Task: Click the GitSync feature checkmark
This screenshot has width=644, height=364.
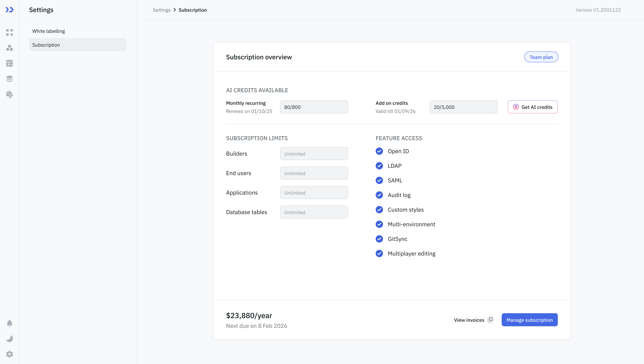Action: click(379, 239)
